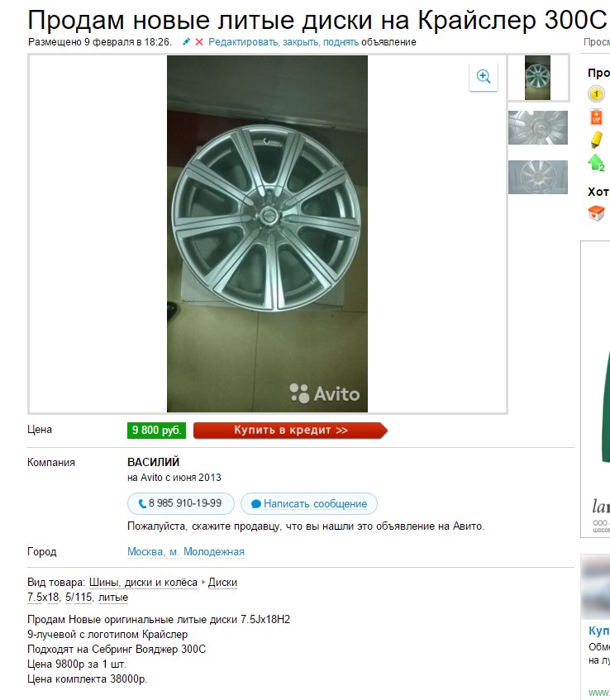Click the Редактировать, закрыть, поднять link
The image size is (610, 700).
(284, 42)
